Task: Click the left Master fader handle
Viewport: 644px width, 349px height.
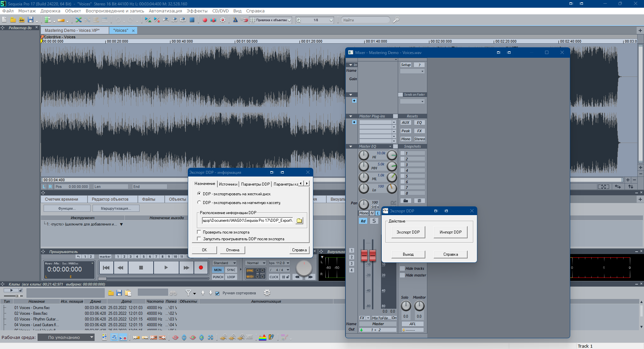Action: click(364, 255)
